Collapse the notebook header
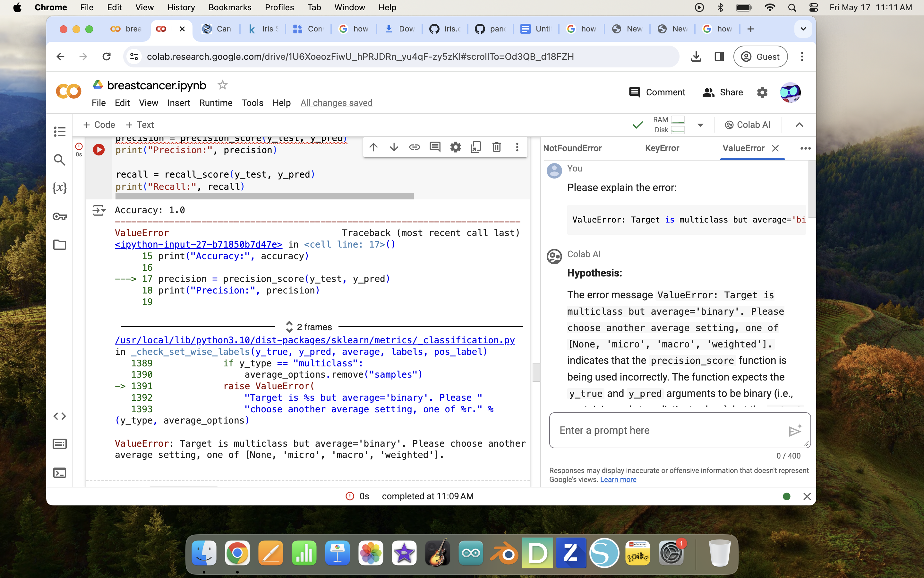Image resolution: width=924 pixels, height=578 pixels. (799, 125)
